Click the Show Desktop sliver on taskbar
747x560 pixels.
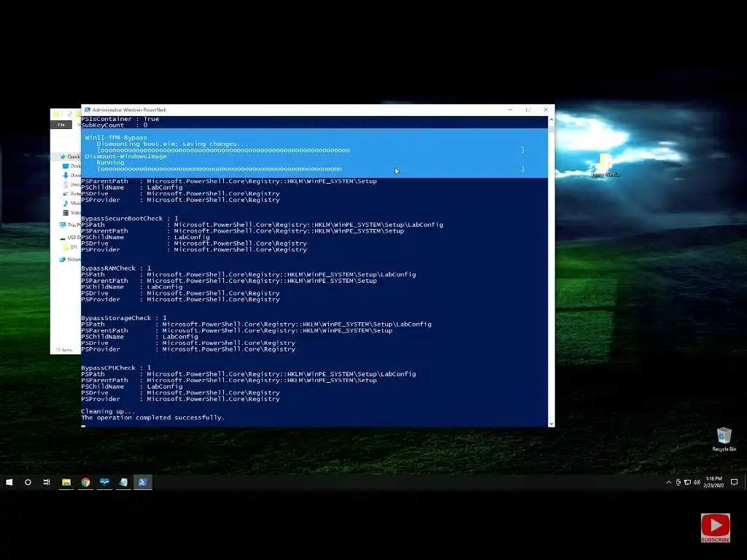click(746, 482)
